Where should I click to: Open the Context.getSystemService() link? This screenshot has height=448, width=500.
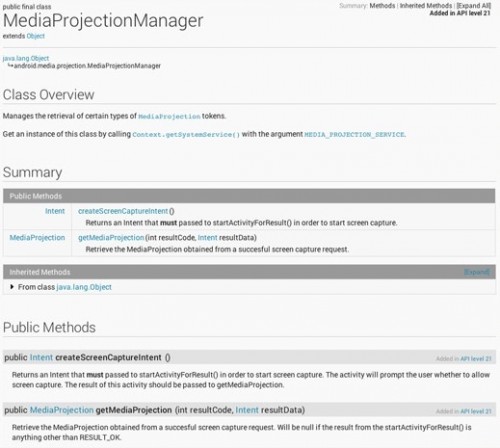[x=186, y=135]
